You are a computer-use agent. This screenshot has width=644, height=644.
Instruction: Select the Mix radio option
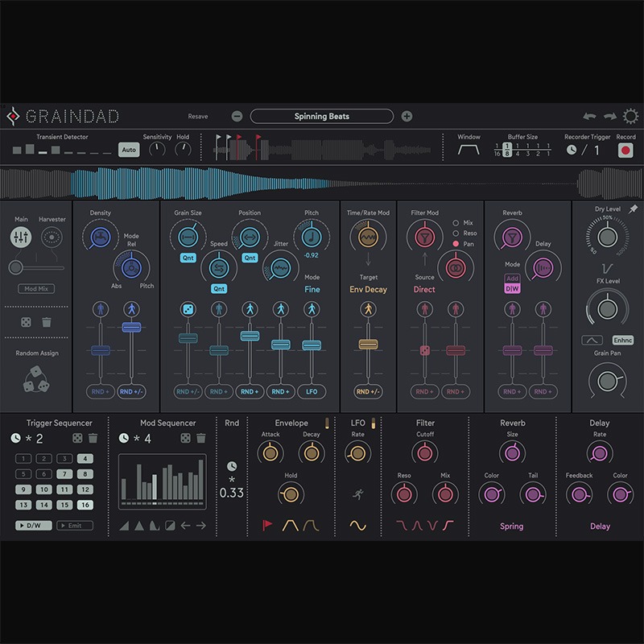pos(456,223)
